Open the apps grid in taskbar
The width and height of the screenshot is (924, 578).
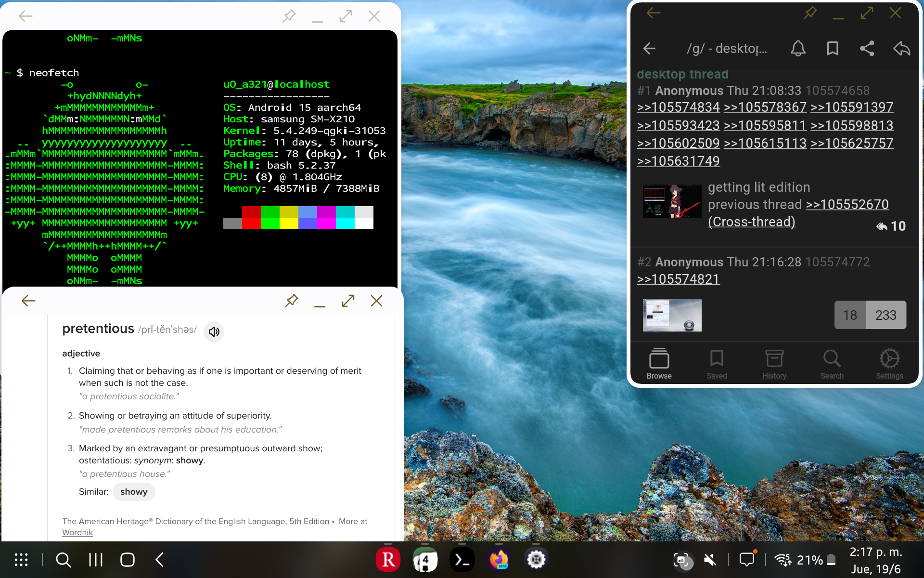coord(21,560)
